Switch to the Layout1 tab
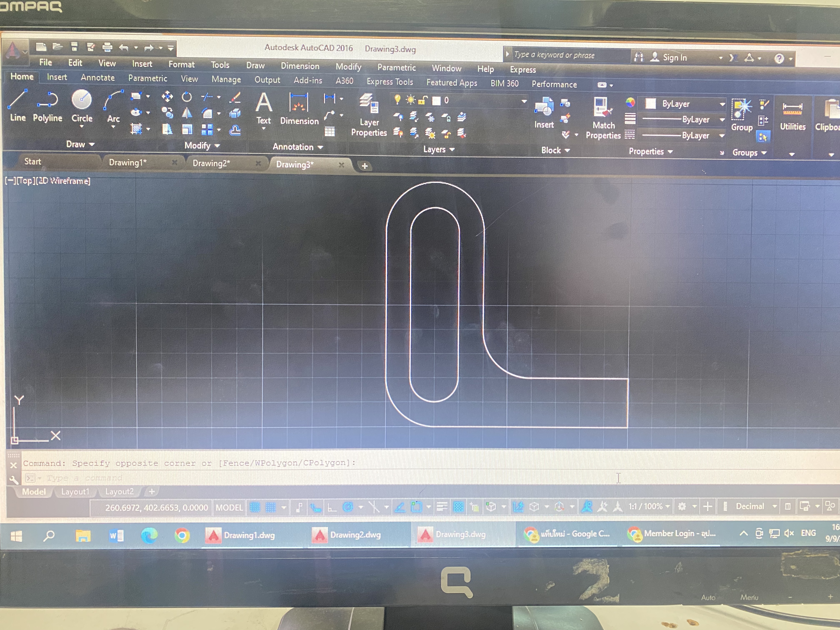The image size is (840, 630). pos(75,492)
